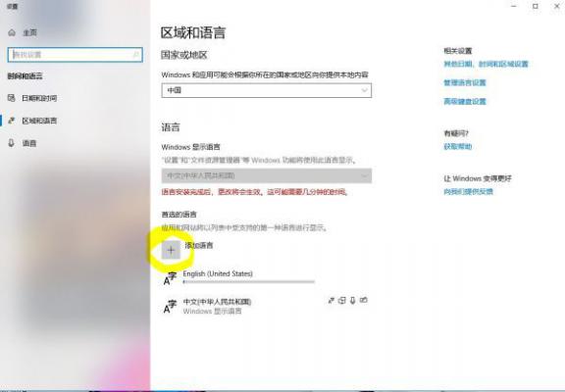Click the 中文(中华人民共和国) language icon
The height and width of the screenshot is (392, 565).
pos(170,307)
